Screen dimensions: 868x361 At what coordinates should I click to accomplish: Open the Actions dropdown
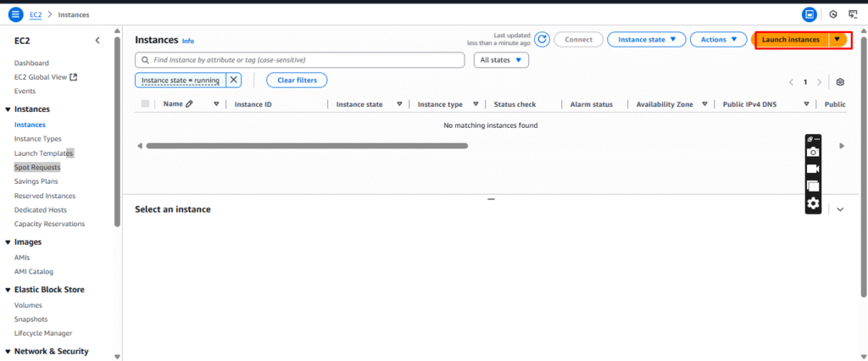point(719,39)
